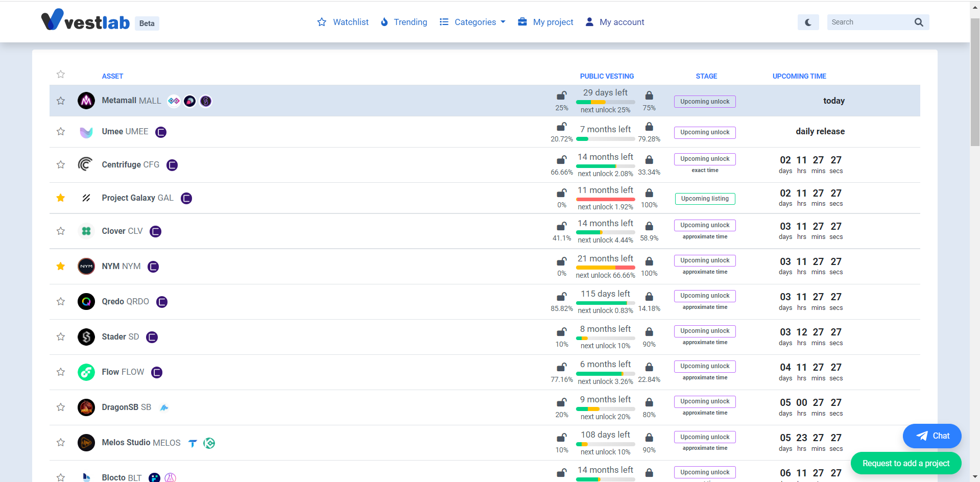Add Melos Studio to watchlist star
Image resolution: width=980 pixels, height=482 pixels.
coord(61,442)
